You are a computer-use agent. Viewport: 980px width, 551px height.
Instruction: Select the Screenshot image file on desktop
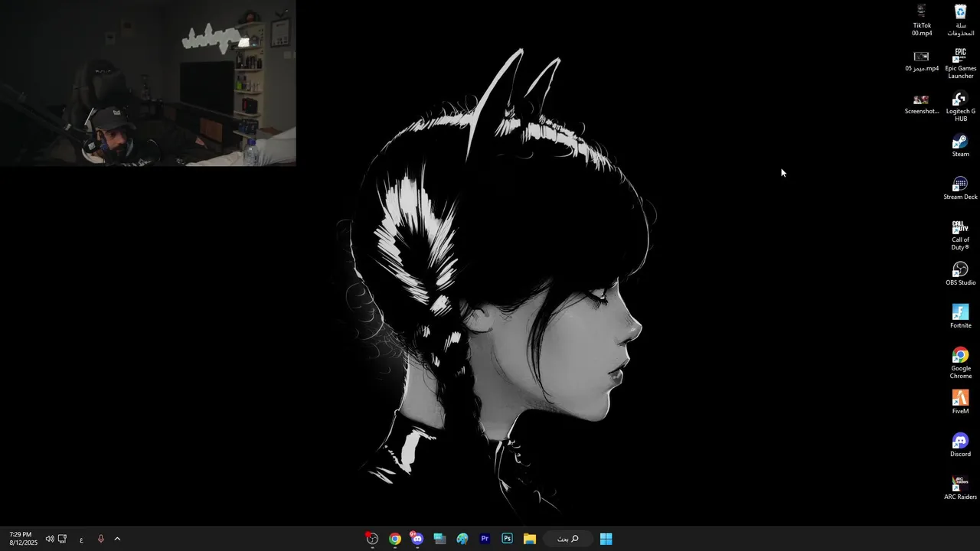922,104
